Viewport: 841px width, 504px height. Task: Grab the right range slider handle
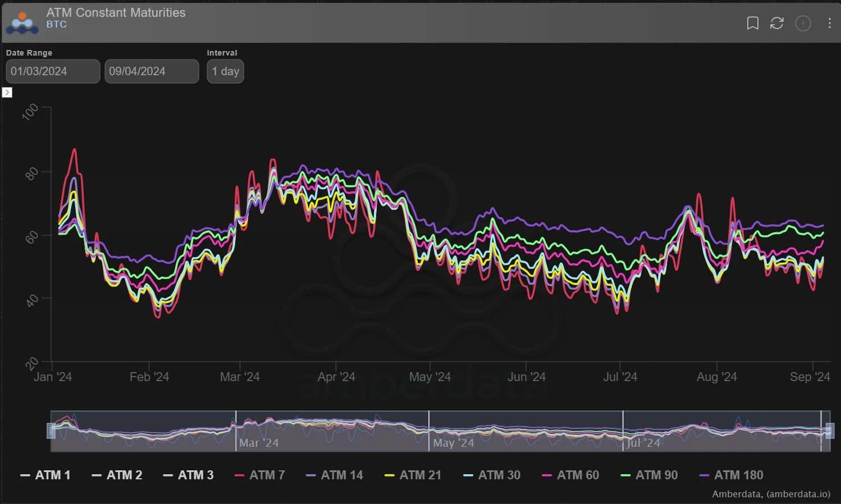830,430
